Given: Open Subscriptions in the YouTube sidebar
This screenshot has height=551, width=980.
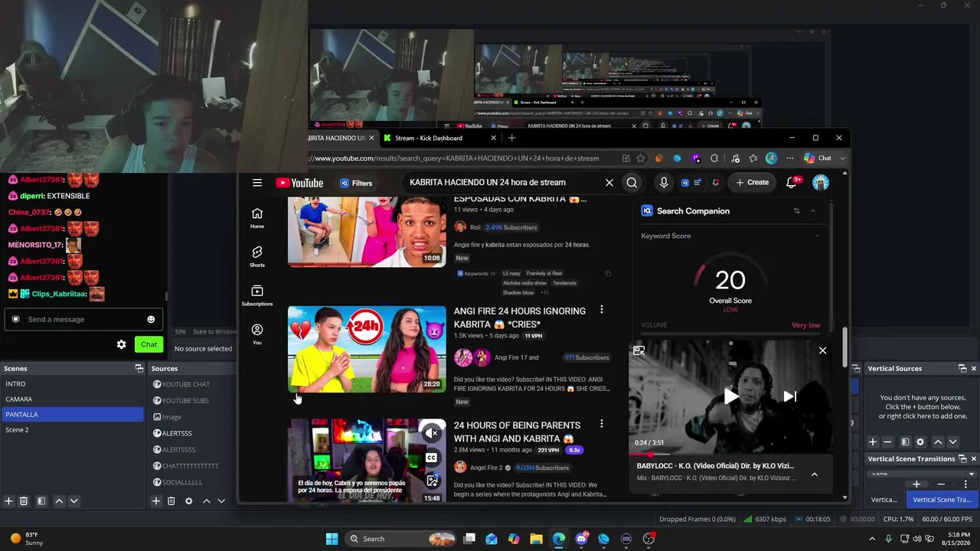Looking at the screenshot, I should [x=257, y=295].
